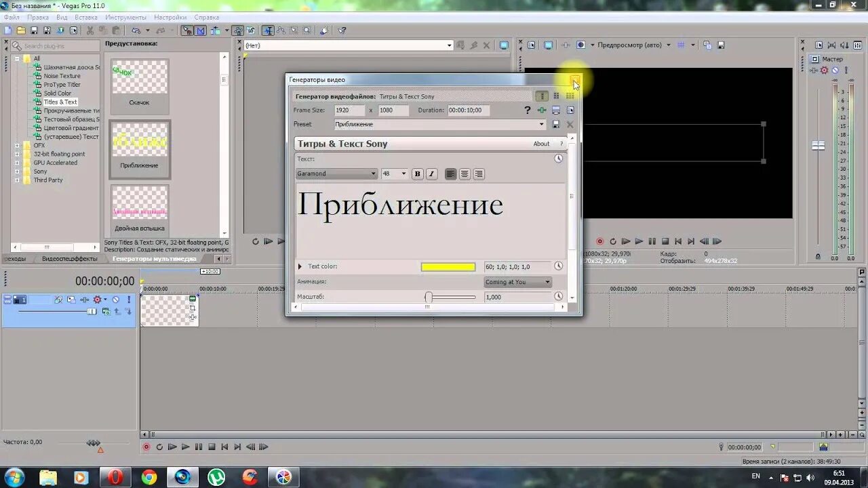This screenshot has height=488, width=868.
Task: Align text to the right
Action: click(479, 174)
